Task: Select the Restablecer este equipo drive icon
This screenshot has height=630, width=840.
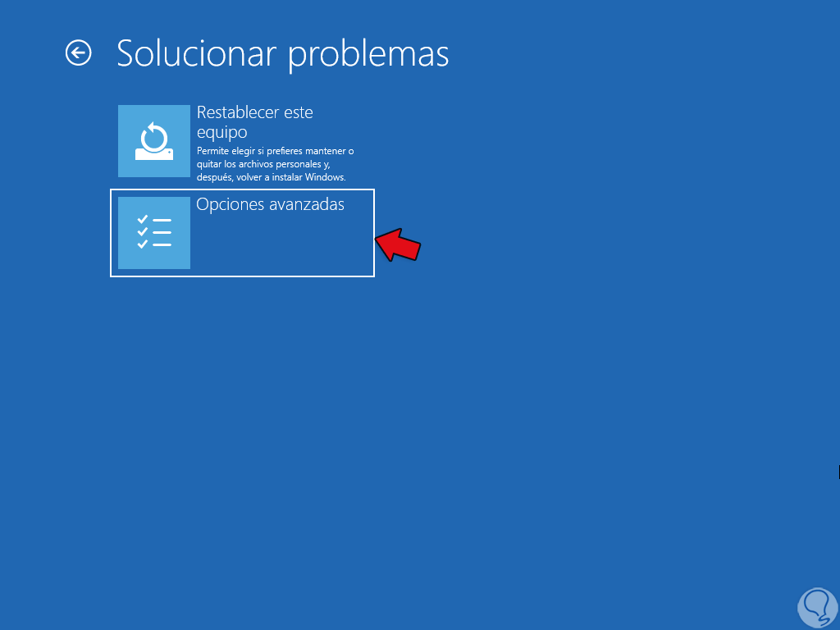Action: coord(154,141)
